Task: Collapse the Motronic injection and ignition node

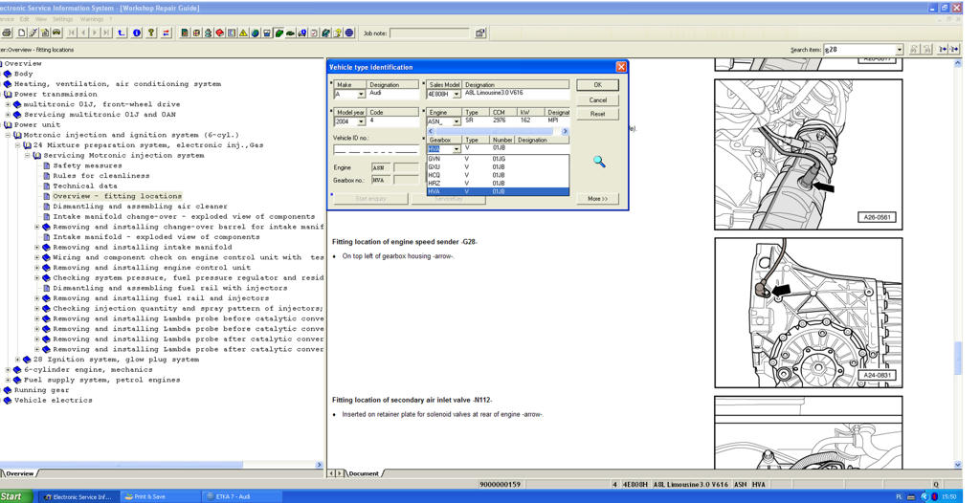Action: [x=8, y=135]
